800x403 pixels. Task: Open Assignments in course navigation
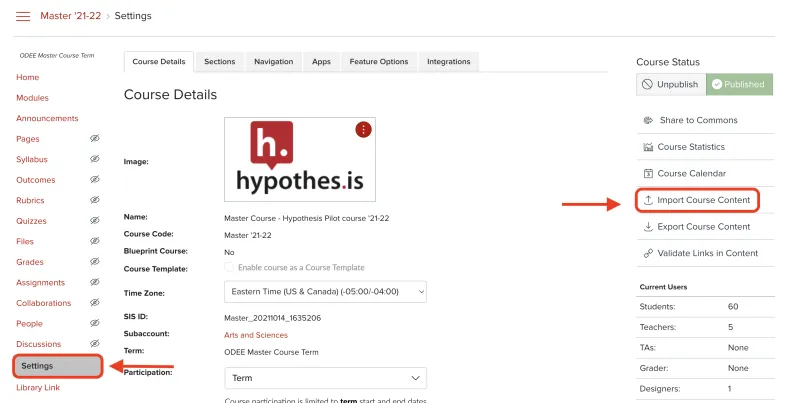click(x=40, y=283)
